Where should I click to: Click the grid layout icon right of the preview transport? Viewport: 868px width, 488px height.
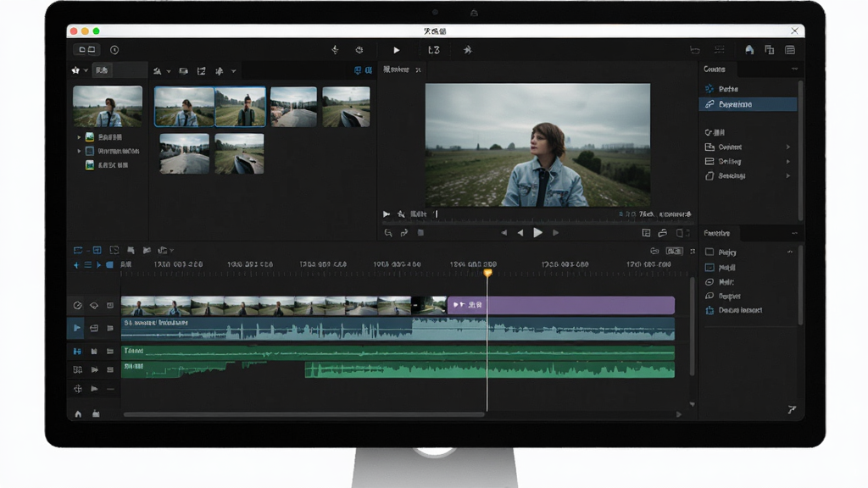click(x=646, y=233)
